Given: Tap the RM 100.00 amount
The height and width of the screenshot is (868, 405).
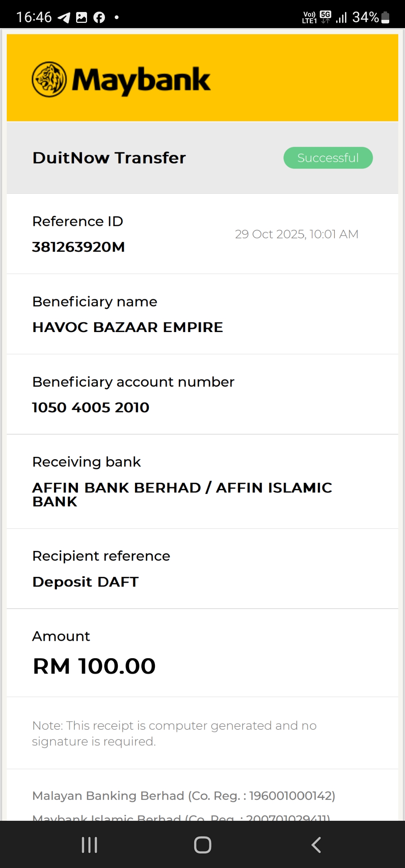Looking at the screenshot, I should click(x=94, y=666).
